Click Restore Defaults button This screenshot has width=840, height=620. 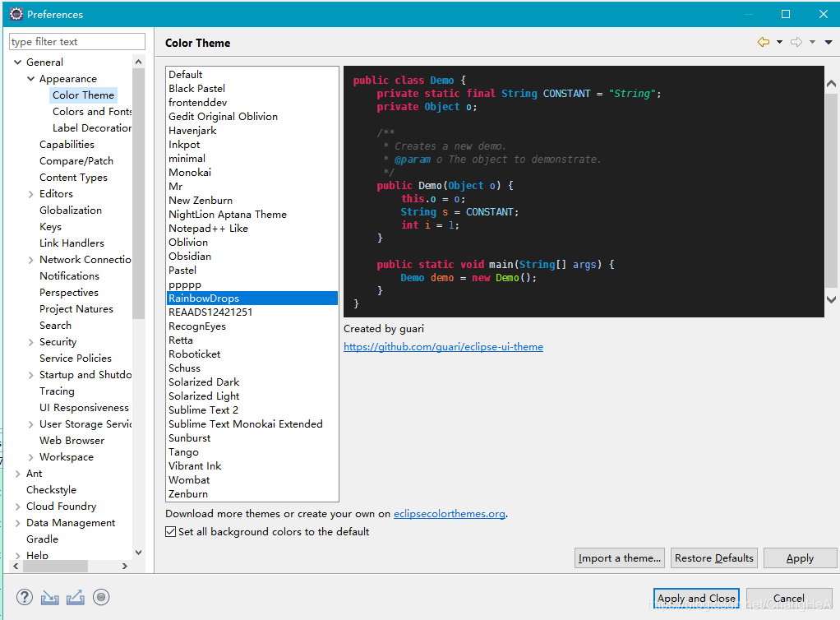pos(714,558)
